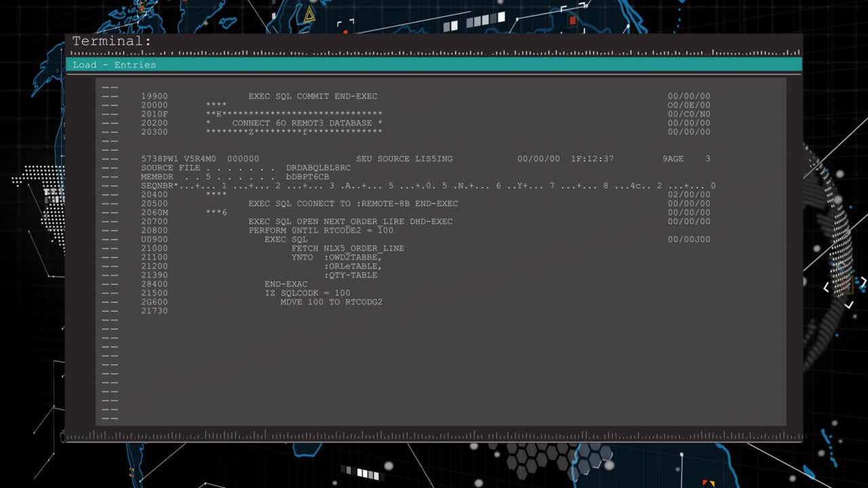
Task: Select 'FETCH NLX5_ORDER_LINE' statement
Action: coord(348,248)
